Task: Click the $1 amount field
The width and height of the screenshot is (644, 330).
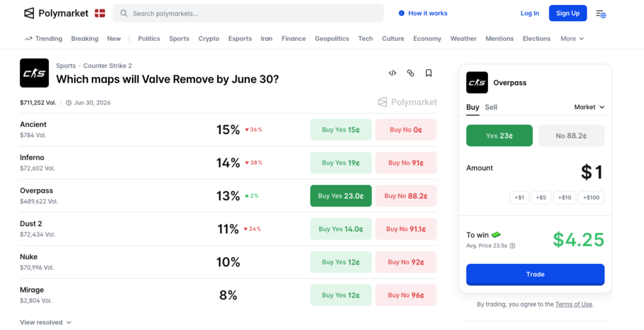Action: click(592, 172)
